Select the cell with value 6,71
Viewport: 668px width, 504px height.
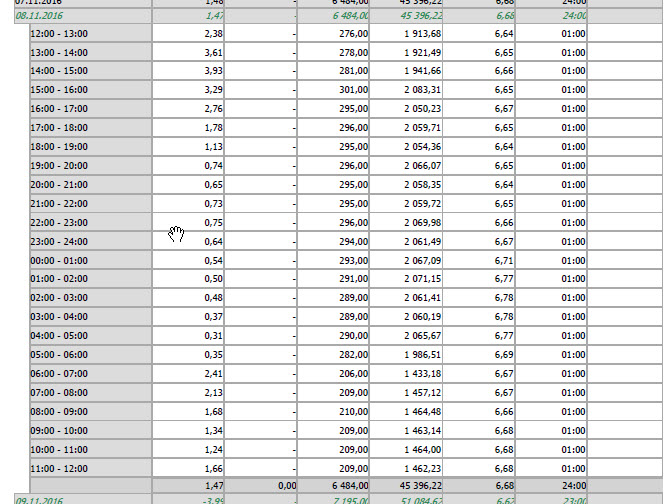coord(479,260)
